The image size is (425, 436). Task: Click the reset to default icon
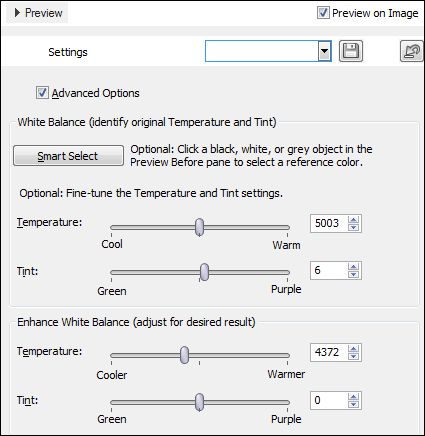click(412, 51)
